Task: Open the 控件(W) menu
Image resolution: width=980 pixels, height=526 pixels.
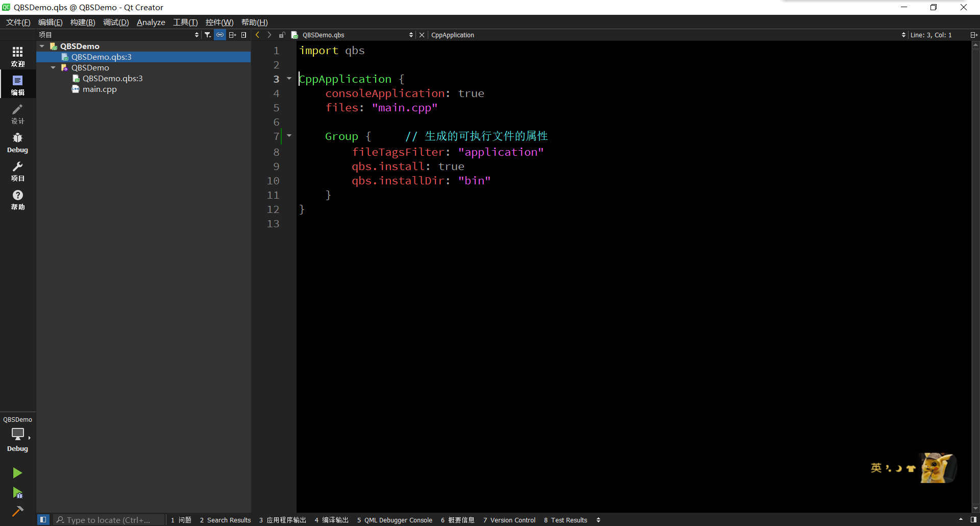Action: (219, 22)
